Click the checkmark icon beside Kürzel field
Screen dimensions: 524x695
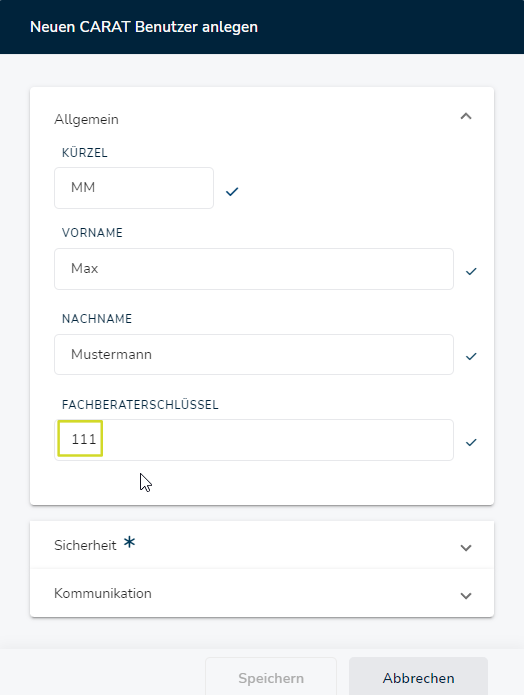232,191
